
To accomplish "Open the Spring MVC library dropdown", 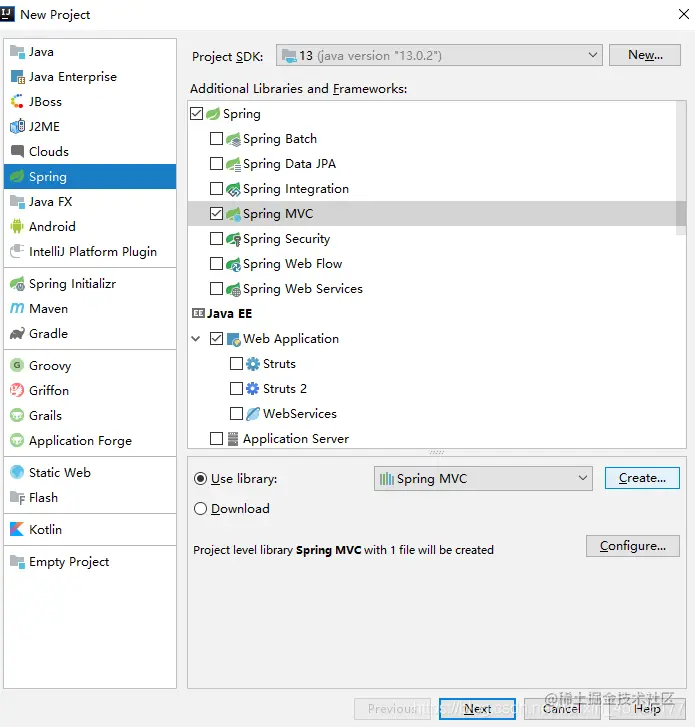I will pos(483,478).
